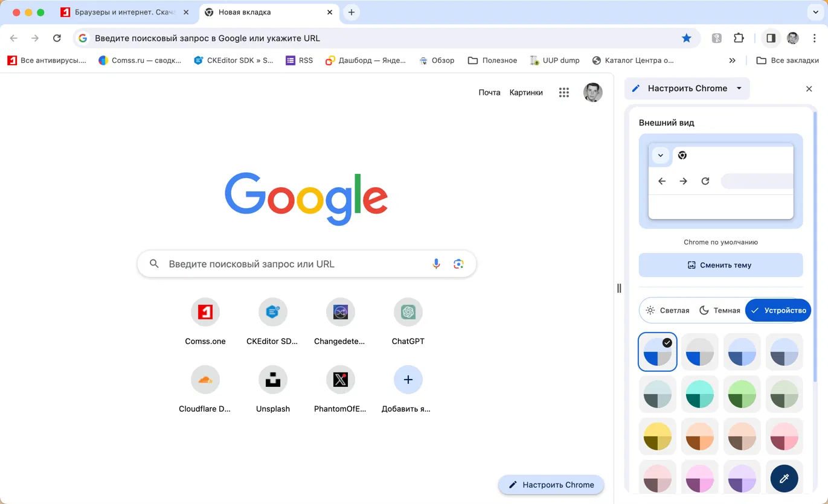
Task: Select the default blue swatch with checkmark
Action: [x=658, y=352]
